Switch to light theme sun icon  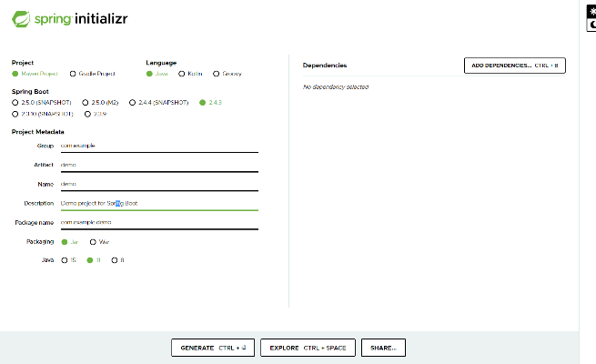(x=591, y=10)
